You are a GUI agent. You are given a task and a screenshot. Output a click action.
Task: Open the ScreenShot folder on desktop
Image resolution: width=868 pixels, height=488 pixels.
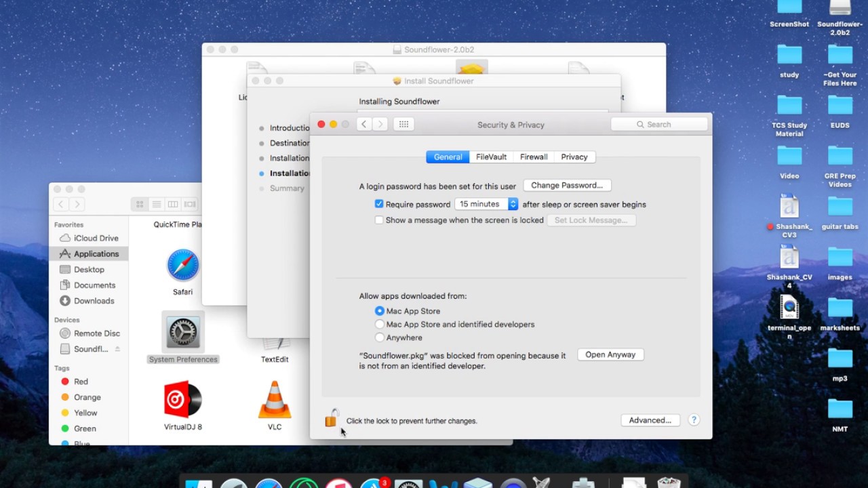[789, 7]
